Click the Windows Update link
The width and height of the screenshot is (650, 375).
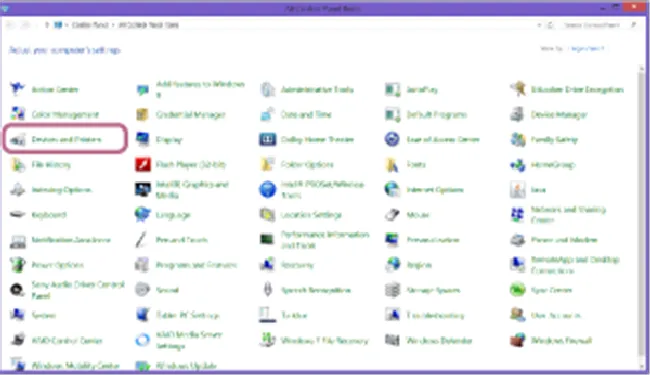(x=186, y=365)
